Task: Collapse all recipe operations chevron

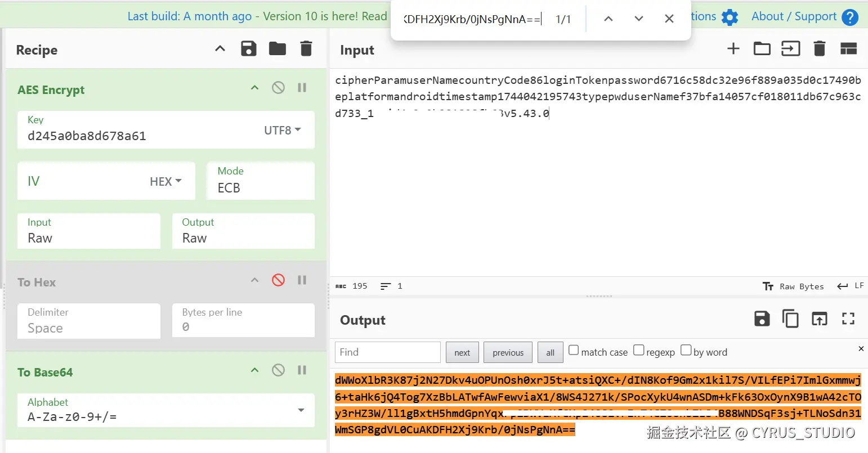Action: point(220,49)
